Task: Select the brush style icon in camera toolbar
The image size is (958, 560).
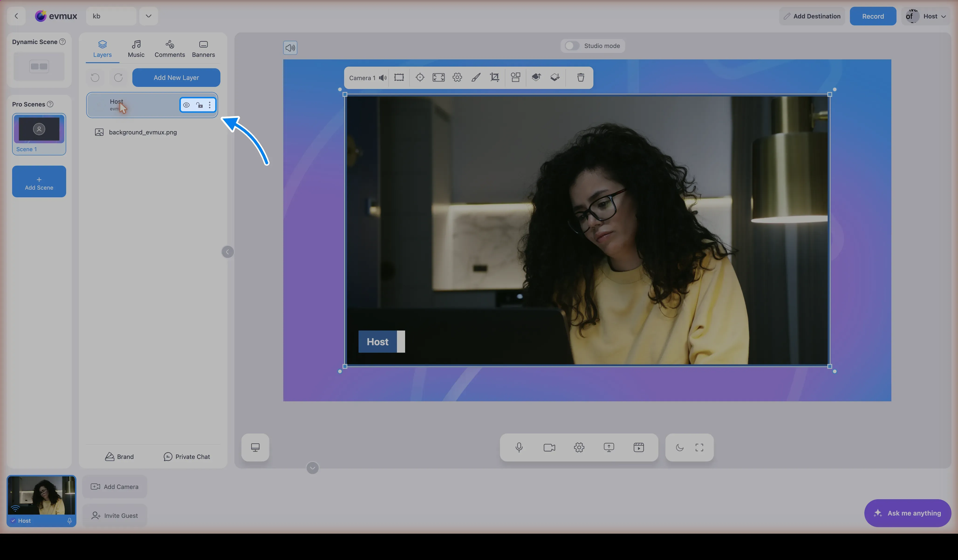Action: click(x=476, y=78)
